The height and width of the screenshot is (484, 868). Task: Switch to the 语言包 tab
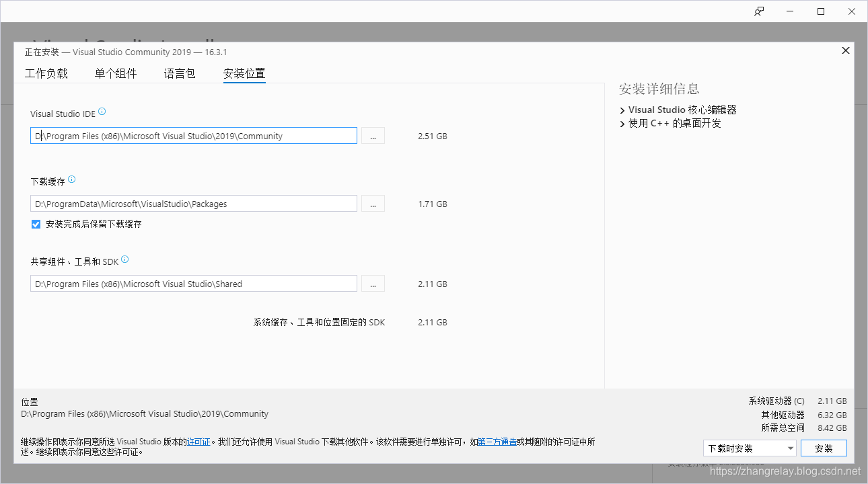(180, 73)
